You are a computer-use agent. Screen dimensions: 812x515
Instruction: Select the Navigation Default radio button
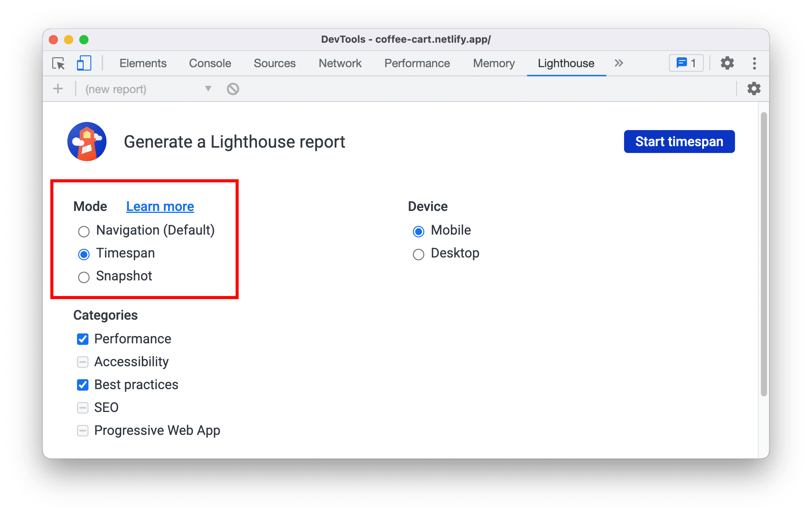point(83,230)
